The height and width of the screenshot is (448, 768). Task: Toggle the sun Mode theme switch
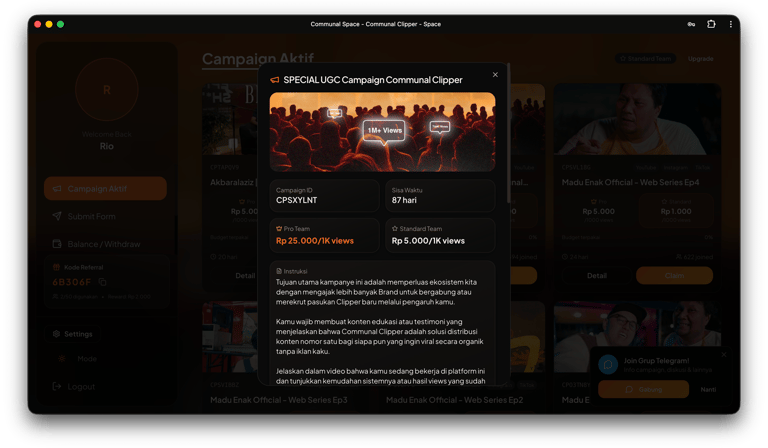pyautogui.click(x=62, y=359)
